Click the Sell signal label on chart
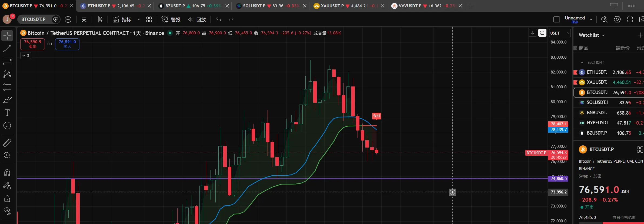Viewport: 644px width, 224px height. [x=376, y=116]
